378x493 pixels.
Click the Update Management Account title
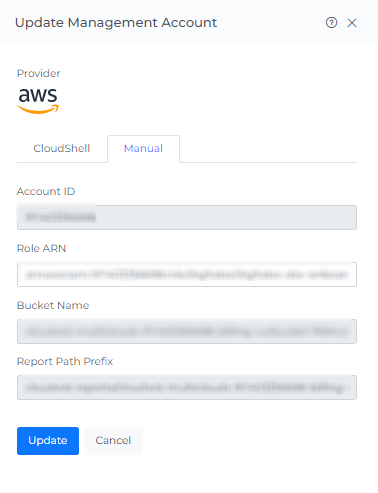tap(116, 23)
